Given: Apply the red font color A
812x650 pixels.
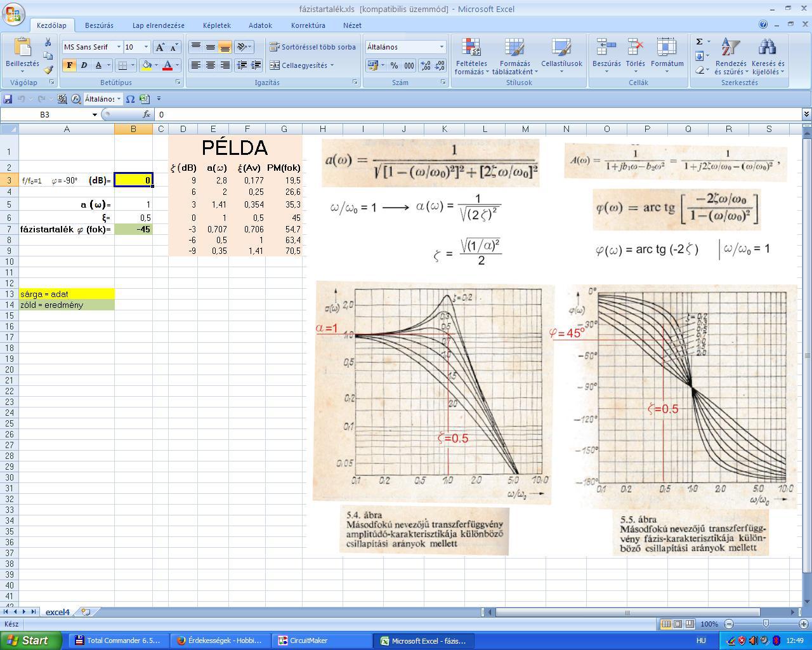Looking at the screenshot, I should tap(167, 65).
